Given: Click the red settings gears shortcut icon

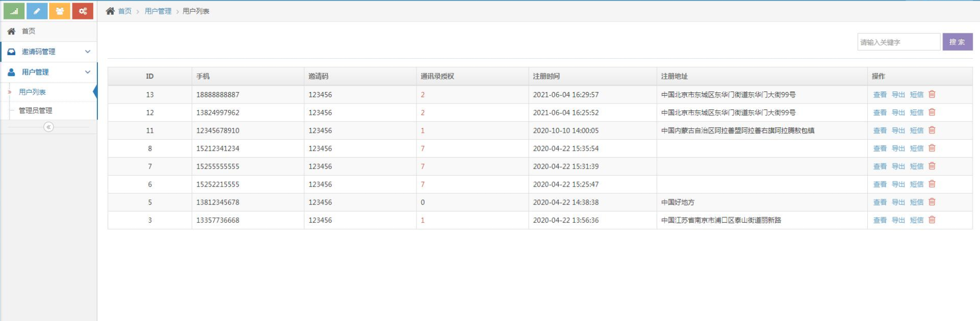Looking at the screenshot, I should click(83, 11).
